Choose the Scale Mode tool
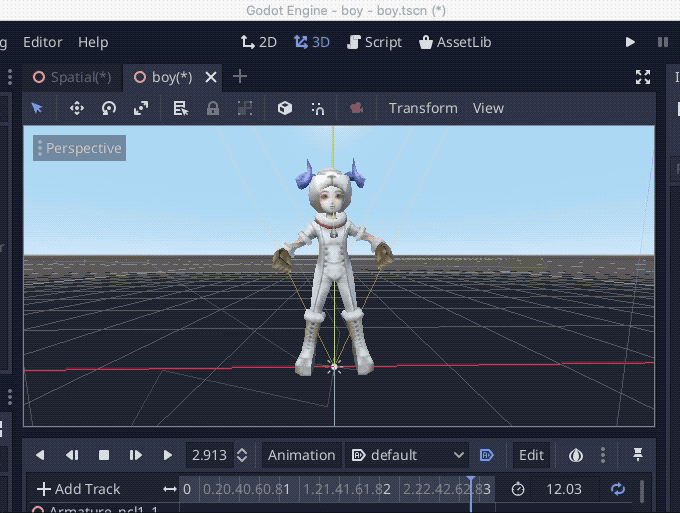This screenshot has width=680, height=513. pos(141,108)
